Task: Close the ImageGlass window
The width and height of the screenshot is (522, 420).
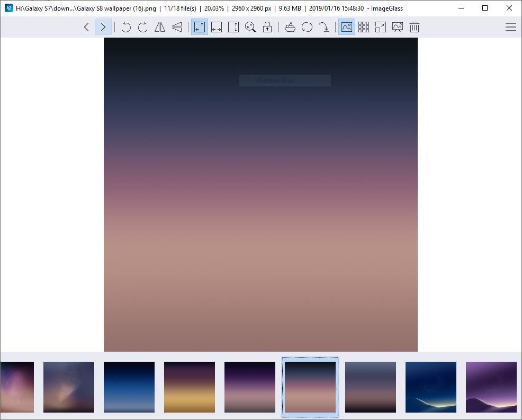Action: [x=509, y=8]
